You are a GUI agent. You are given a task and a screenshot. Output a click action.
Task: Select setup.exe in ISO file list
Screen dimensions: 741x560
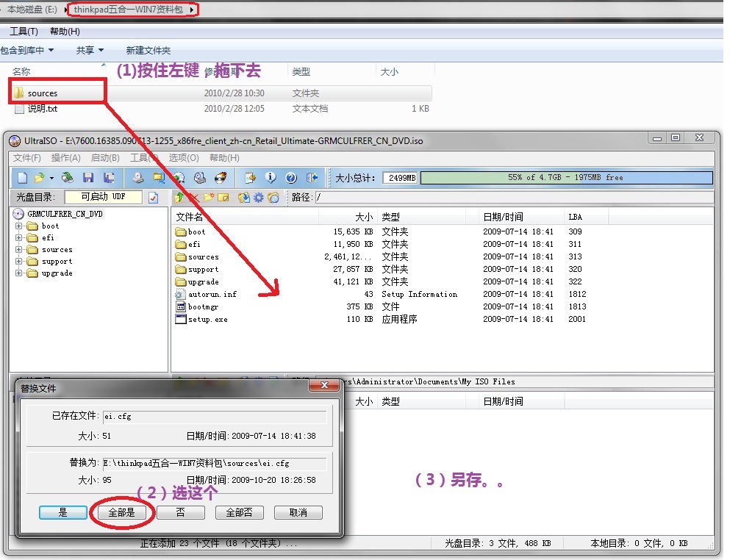tap(201, 320)
